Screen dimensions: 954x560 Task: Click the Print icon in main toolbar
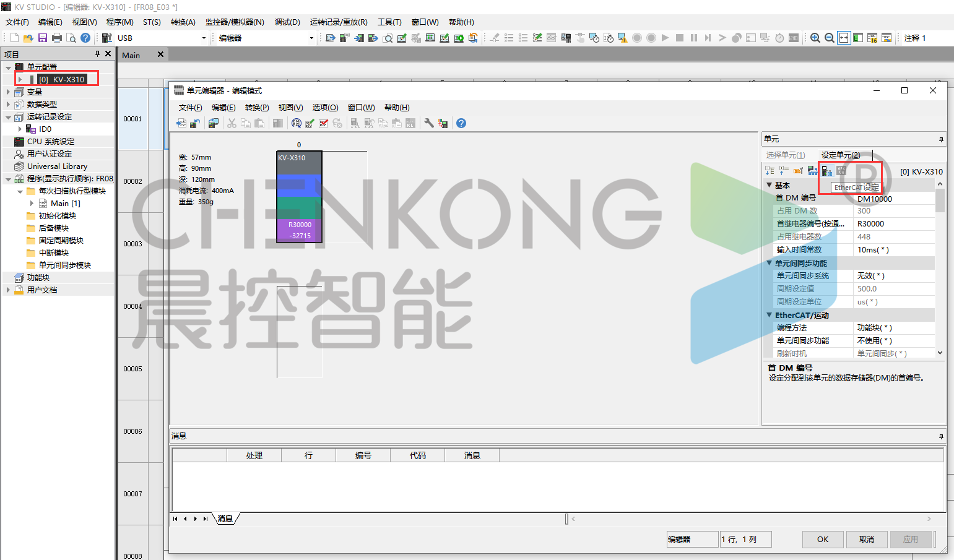click(x=57, y=38)
